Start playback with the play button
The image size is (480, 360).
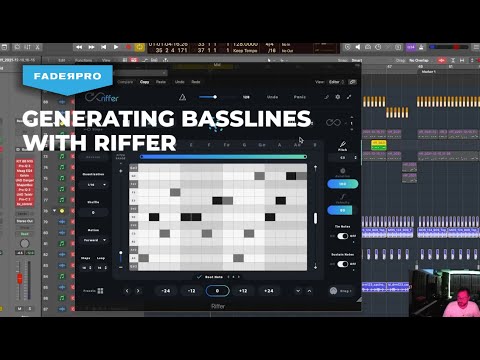[x=116, y=47]
